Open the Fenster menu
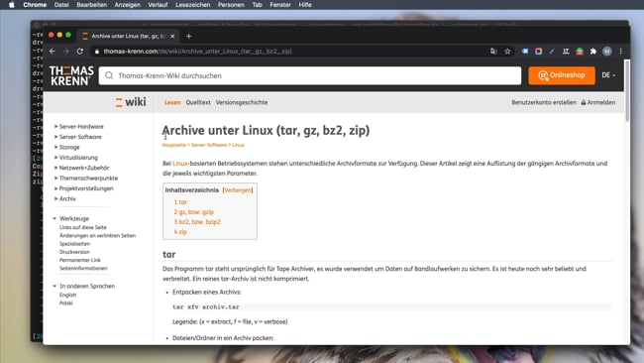This screenshot has height=363, width=644. point(280,5)
